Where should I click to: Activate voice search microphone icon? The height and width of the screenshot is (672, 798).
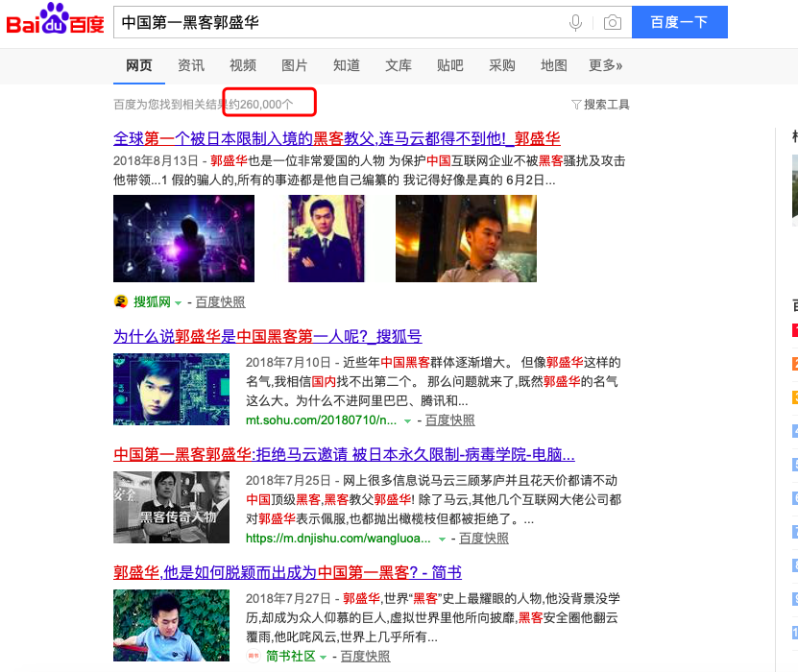[x=575, y=22]
